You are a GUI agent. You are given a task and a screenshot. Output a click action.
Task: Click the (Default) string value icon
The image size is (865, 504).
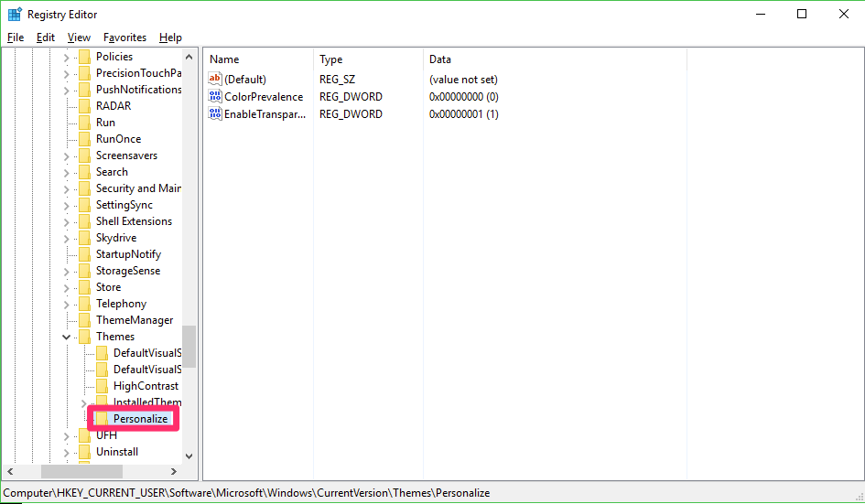[x=215, y=80]
